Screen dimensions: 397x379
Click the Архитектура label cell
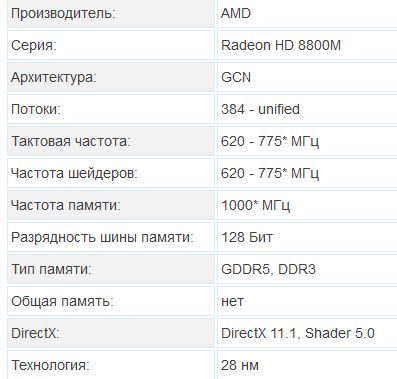(110, 77)
